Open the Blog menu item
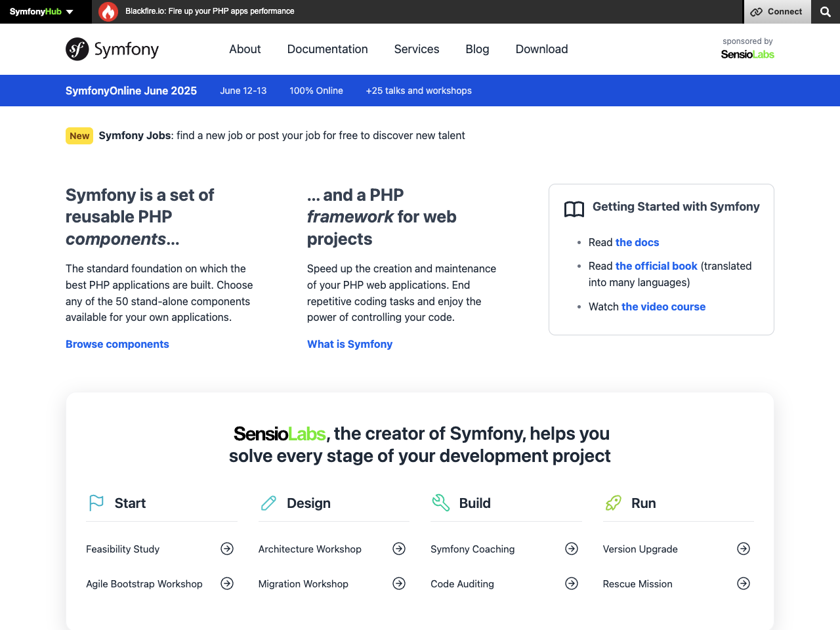The height and width of the screenshot is (630, 840). tap(477, 49)
